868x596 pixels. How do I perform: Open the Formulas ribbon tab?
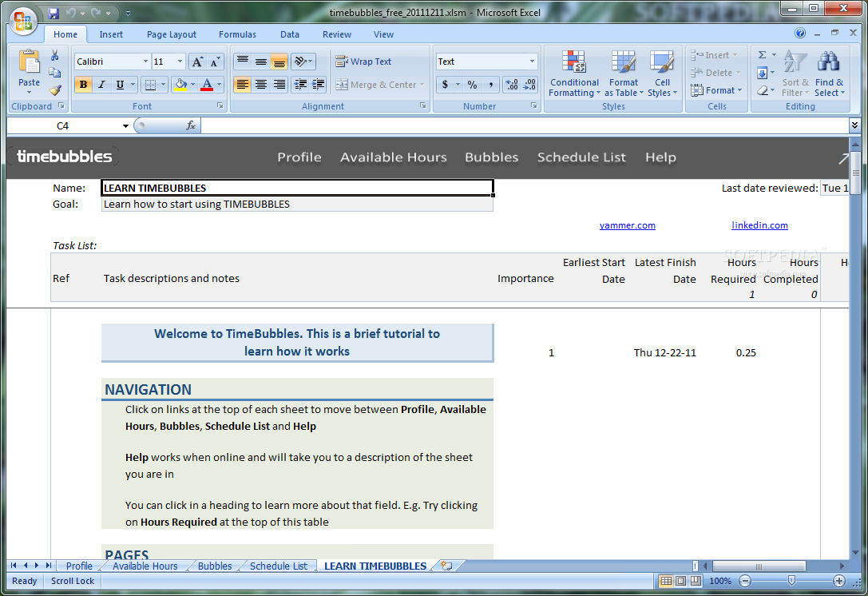click(237, 34)
